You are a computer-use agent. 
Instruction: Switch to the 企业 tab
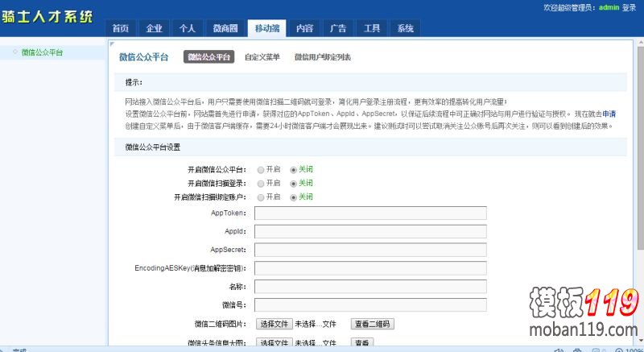(x=154, y=28)
